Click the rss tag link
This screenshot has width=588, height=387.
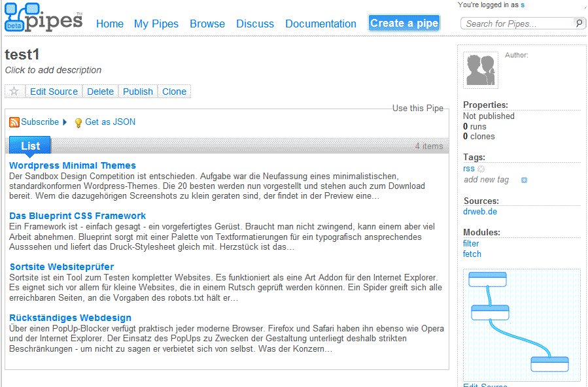click(x=469, y=169)
